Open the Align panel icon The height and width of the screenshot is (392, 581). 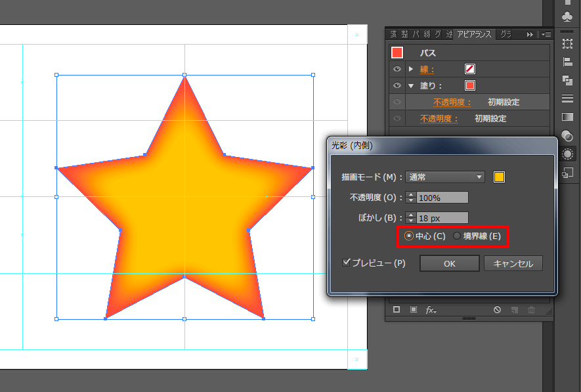point(568,62)
